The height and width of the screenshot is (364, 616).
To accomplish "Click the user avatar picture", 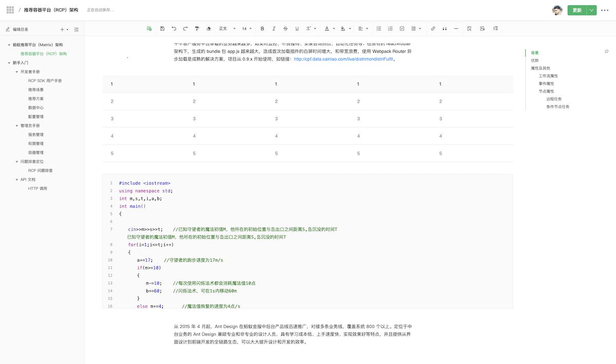I will pyautogui.click(x=557, y=10).
